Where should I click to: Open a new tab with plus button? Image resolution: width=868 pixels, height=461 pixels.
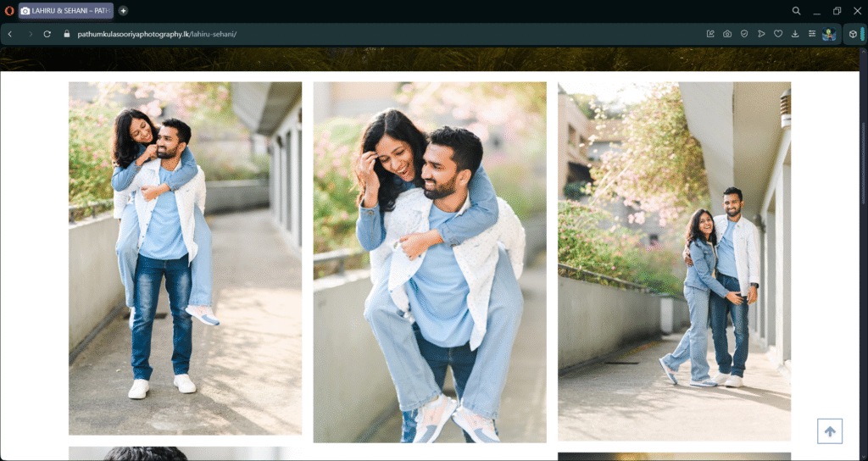(x=123, y=10)
